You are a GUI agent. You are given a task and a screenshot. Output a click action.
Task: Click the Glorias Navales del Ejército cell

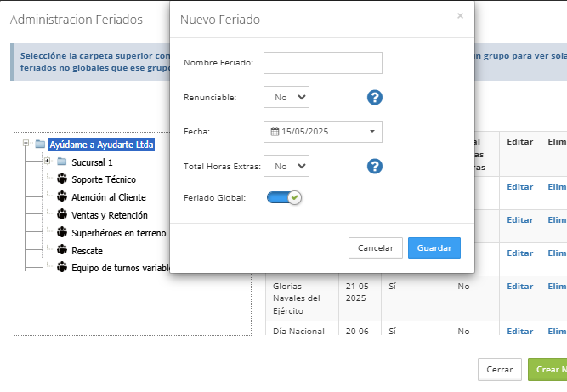[302, 298]
